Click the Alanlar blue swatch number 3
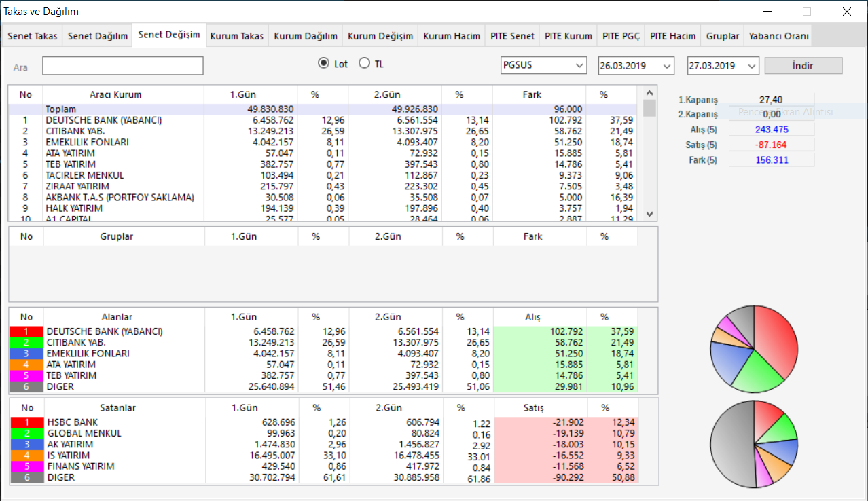Viewport: 868px width, 501px height. (x=26, y=353)
